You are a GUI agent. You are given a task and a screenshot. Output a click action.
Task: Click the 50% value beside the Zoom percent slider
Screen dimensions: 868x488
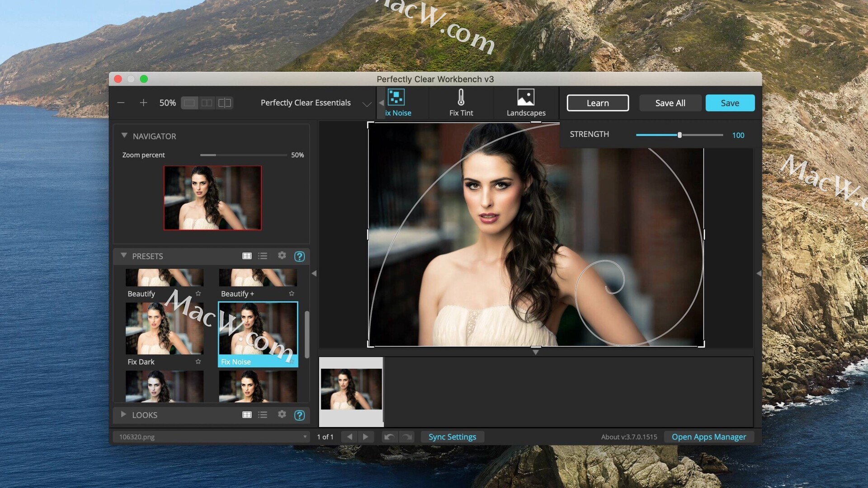click(x=297, y=155)
